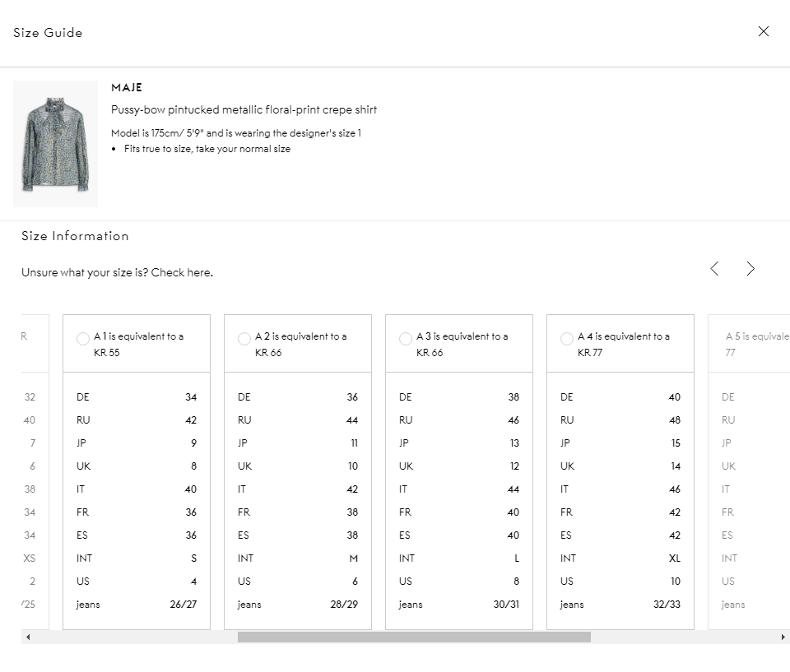Show previous size cards with left chevron

tap(714, 268)
